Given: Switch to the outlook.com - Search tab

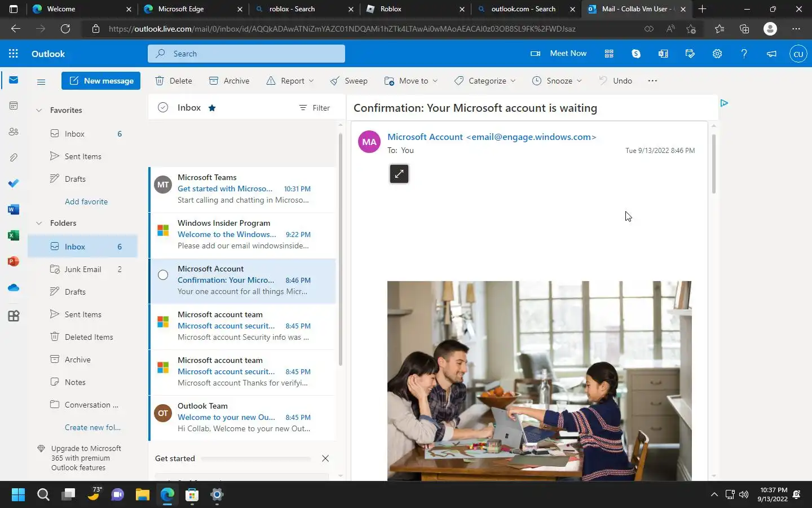Looking at the screenshot, I should click(x=527, y=9).
